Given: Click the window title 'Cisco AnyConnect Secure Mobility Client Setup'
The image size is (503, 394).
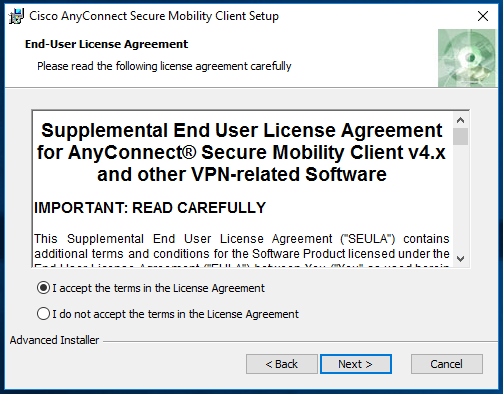Looking at the screenshot, I should coord(154,16).
